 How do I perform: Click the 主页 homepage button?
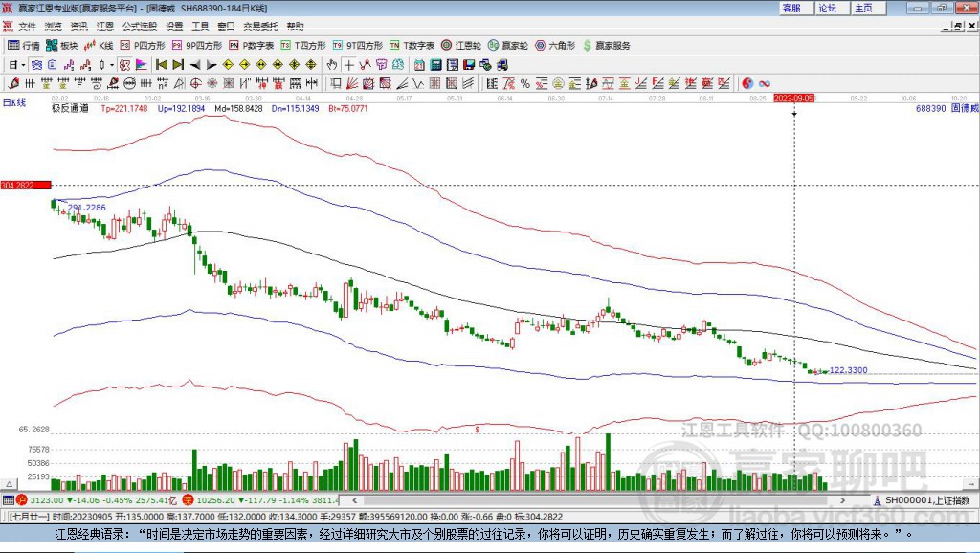click(863, 8)
